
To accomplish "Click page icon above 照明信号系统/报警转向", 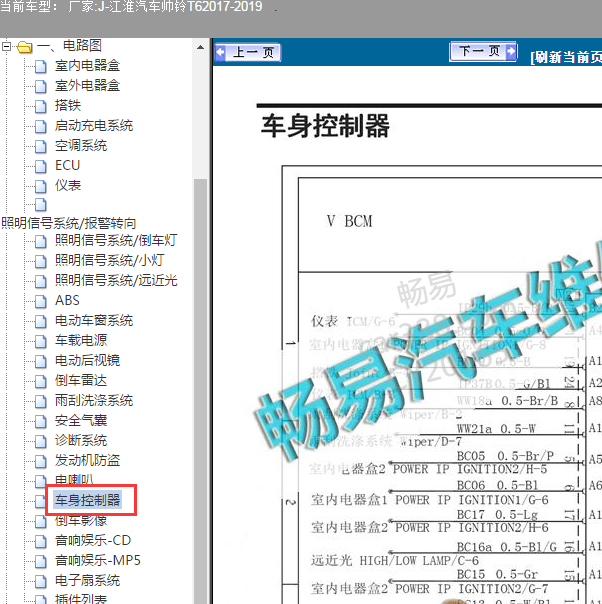I will pos(41,205).
